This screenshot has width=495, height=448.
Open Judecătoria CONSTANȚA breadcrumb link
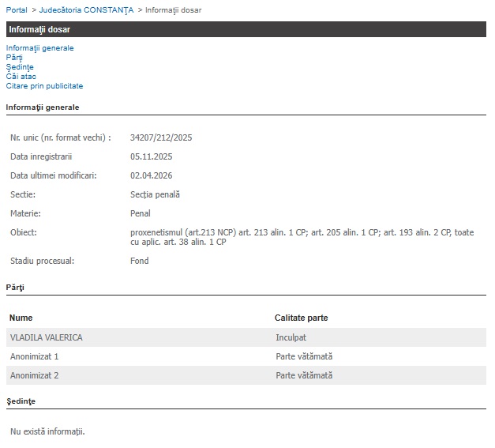click(86, 9)
